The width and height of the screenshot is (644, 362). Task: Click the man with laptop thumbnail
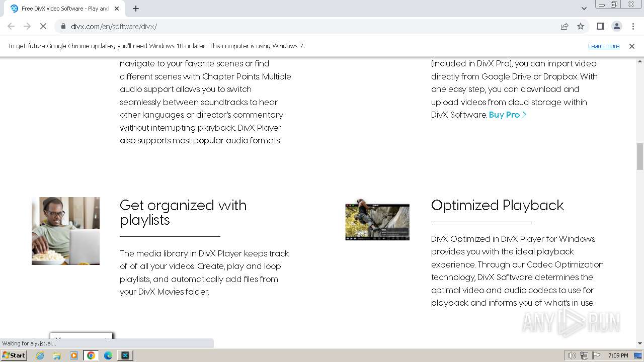pyautogui.click(x=65, y=231)
